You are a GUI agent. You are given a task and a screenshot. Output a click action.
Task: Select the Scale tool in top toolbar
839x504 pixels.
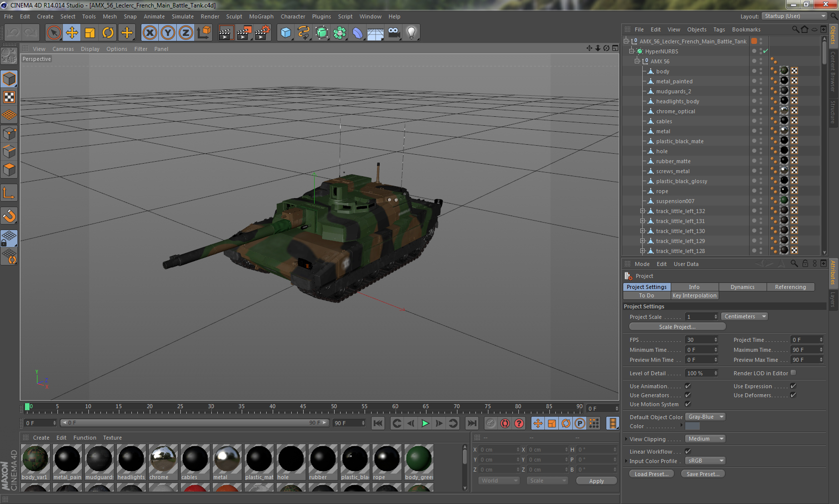click(x=90, y=33)
